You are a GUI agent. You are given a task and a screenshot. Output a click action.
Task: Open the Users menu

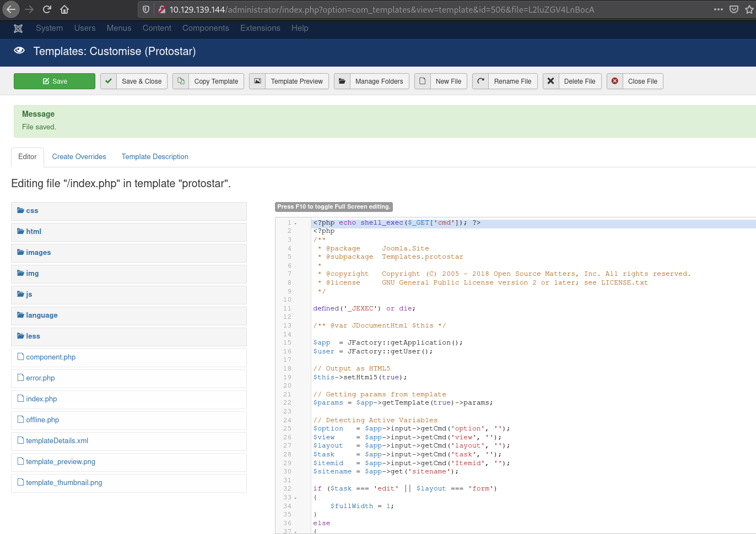pos(85,28)
